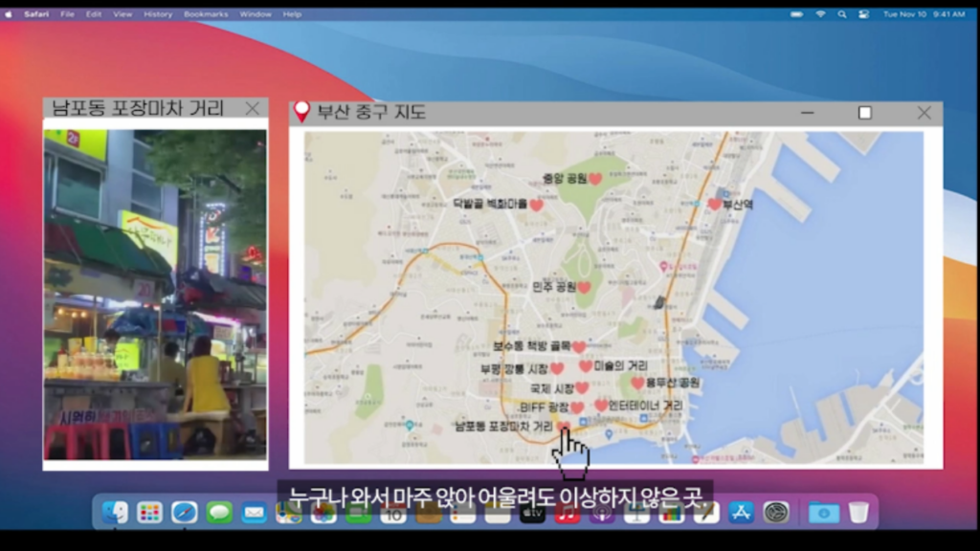Click the heart marker for 엔터테이너 거리

[601, 406]
